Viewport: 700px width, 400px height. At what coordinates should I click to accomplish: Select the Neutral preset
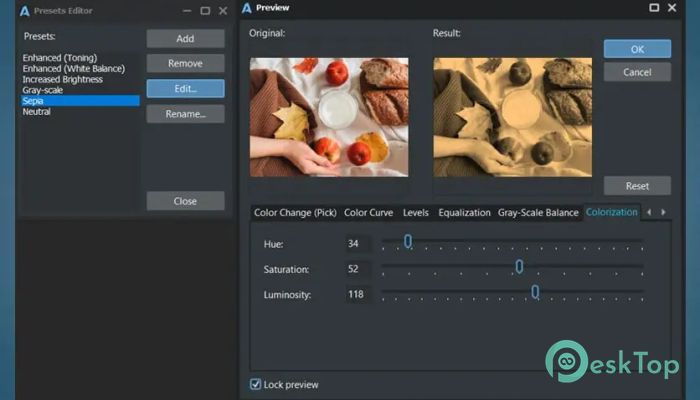point(37,112)
